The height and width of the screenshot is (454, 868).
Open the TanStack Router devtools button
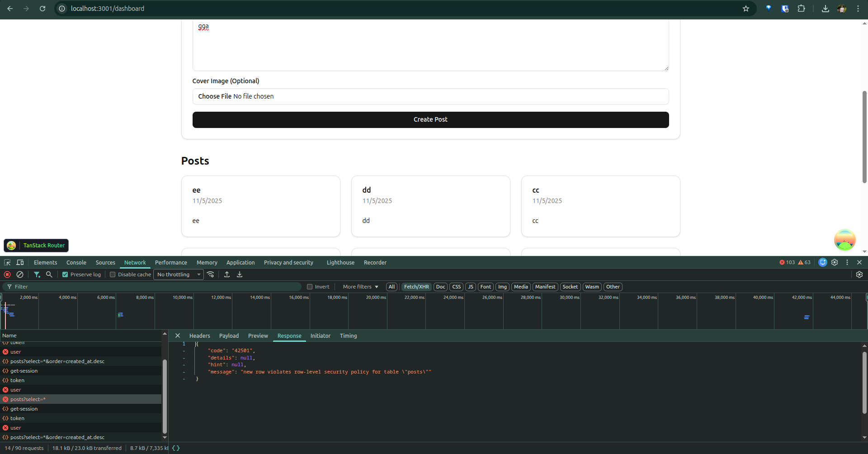(x=36, y=245)
